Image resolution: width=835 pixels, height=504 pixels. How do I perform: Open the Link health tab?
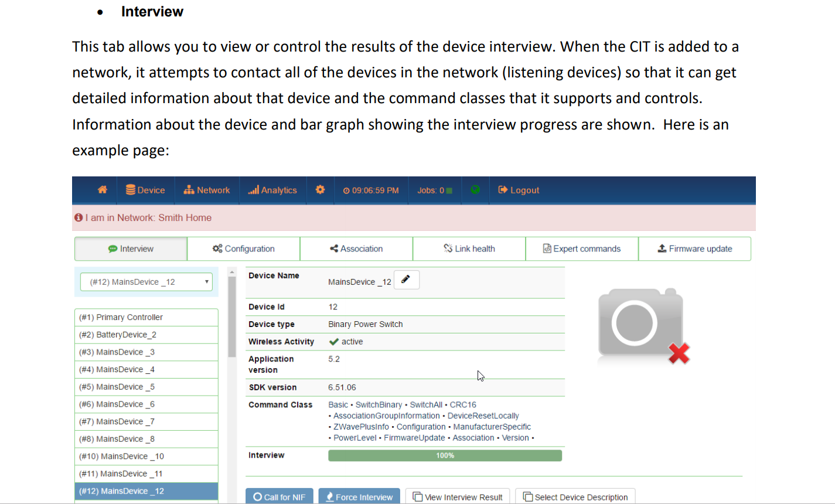[469, 248]
